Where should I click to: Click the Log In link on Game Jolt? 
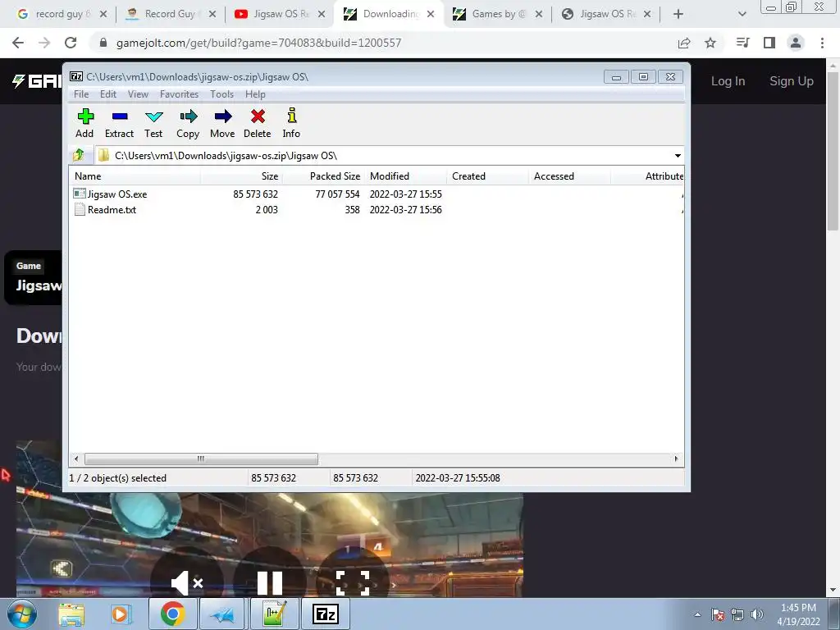pos(728,81)
